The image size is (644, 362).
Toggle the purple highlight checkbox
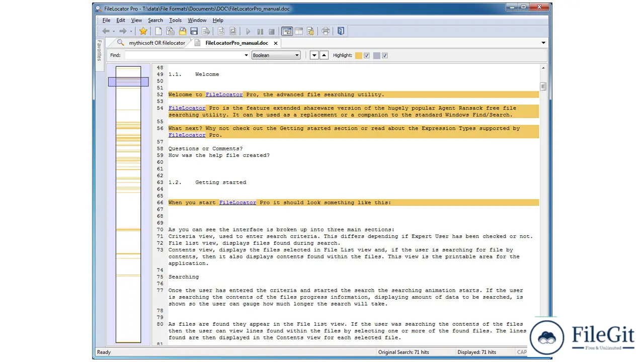click(x=385, y=55)
